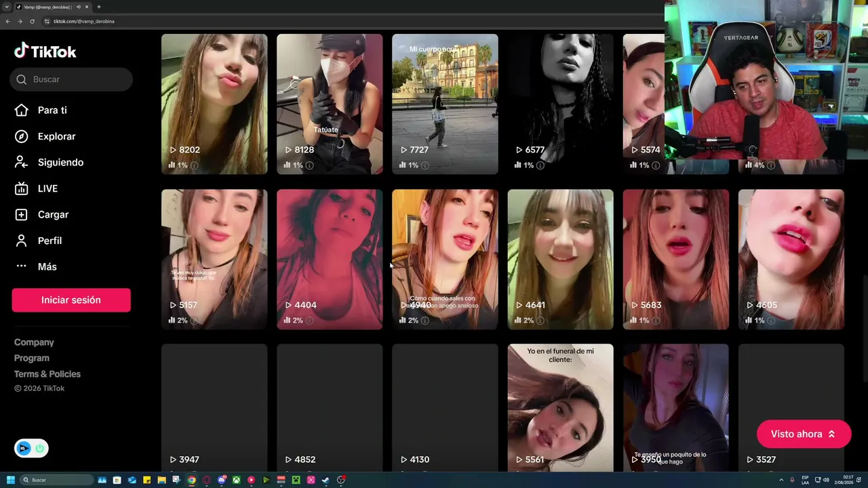Open Google Chrome from the taskbar

192,480
